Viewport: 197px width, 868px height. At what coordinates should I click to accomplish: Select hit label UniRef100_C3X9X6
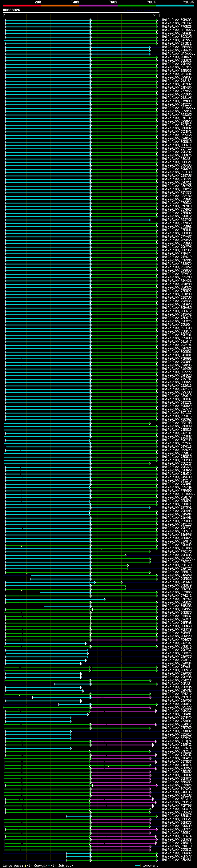[x=177, y=785]
